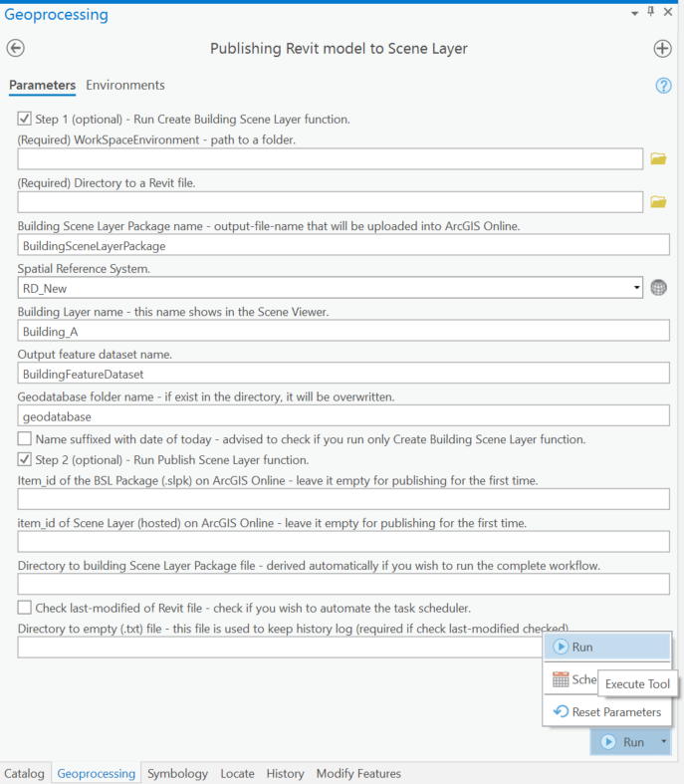Switch to the Environments tab
684x784 pixels.
tap(125, 86)
